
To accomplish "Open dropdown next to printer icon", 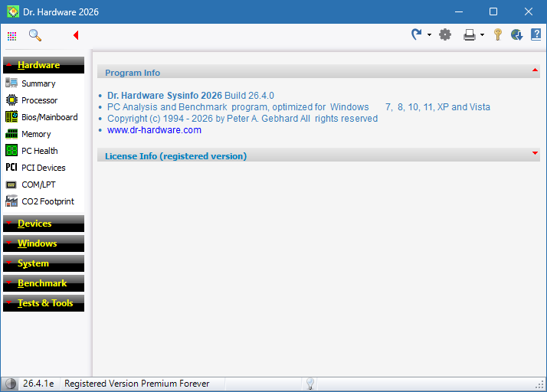I will 482,35.
